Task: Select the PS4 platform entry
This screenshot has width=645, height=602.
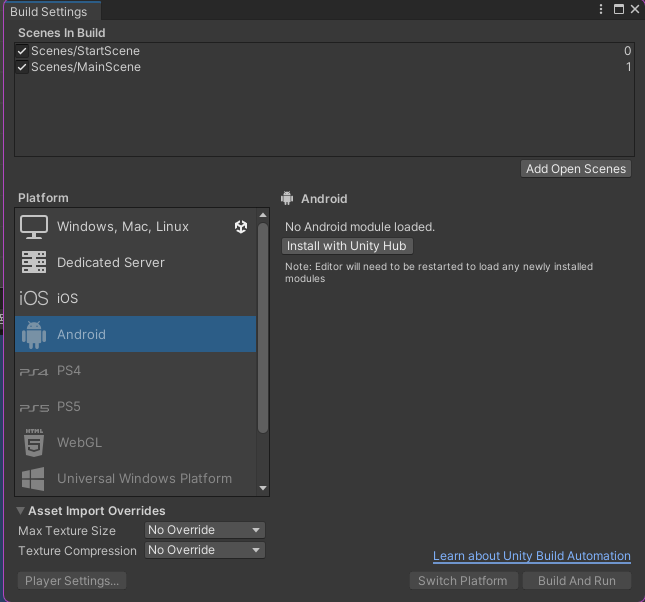Action: point(135,370)
